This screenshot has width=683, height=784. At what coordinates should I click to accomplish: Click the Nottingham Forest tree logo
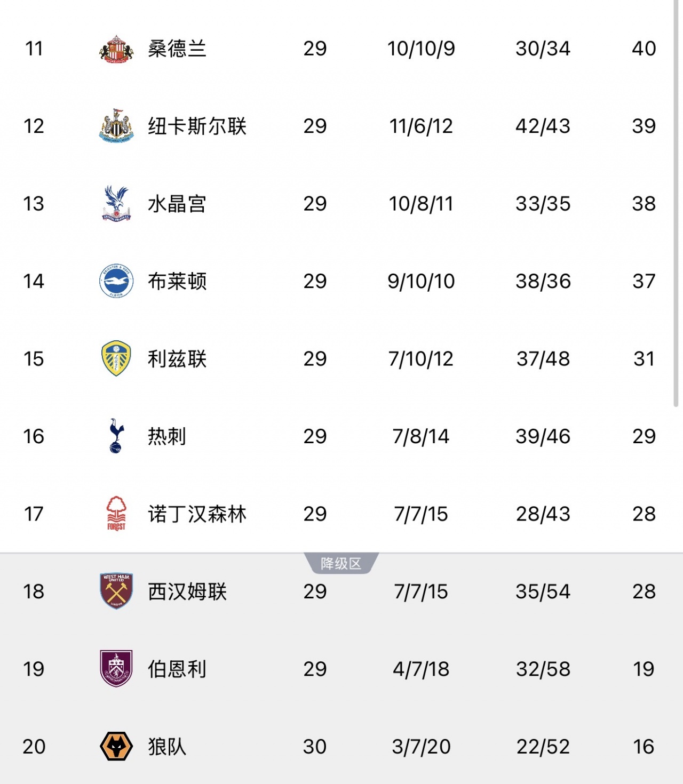(116, 514)
